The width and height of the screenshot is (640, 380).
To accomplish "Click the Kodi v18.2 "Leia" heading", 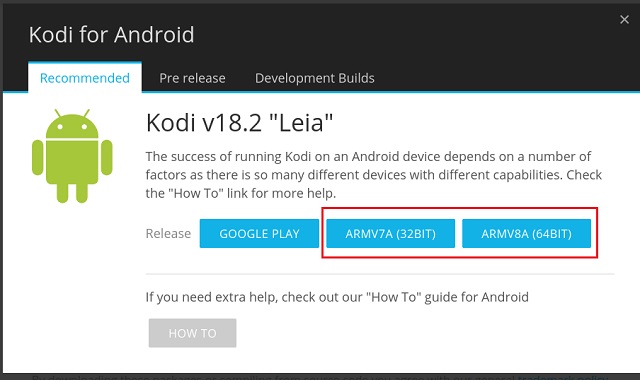I will point(240,122).
